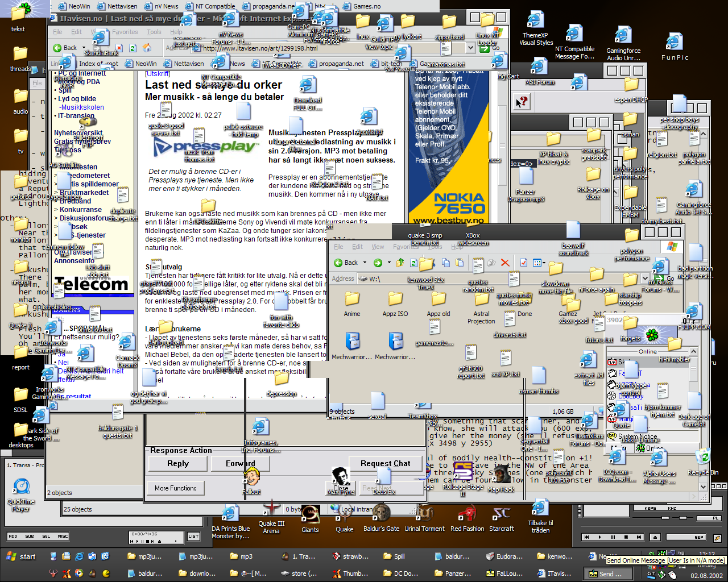
Task: Click Delete X icon in W:\ Explorer toolbar
Action: (505, 263)
